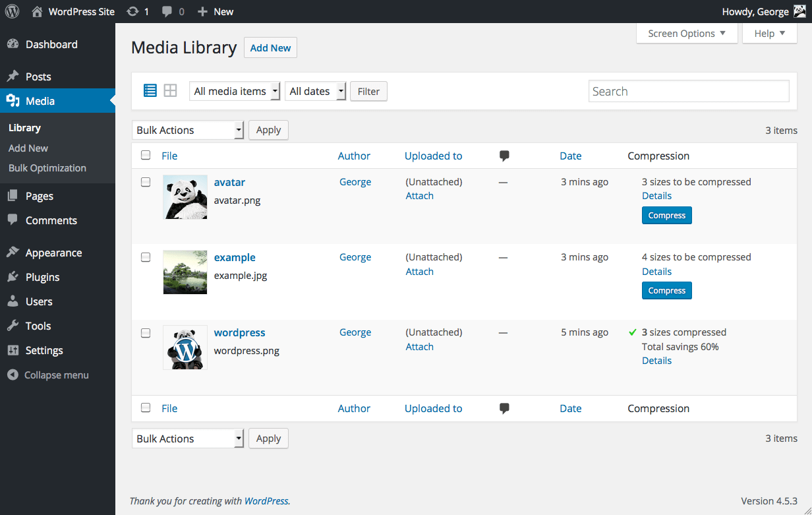Expand the All dates dropdown
Screen dimensions: 812x515
point(315,91)
